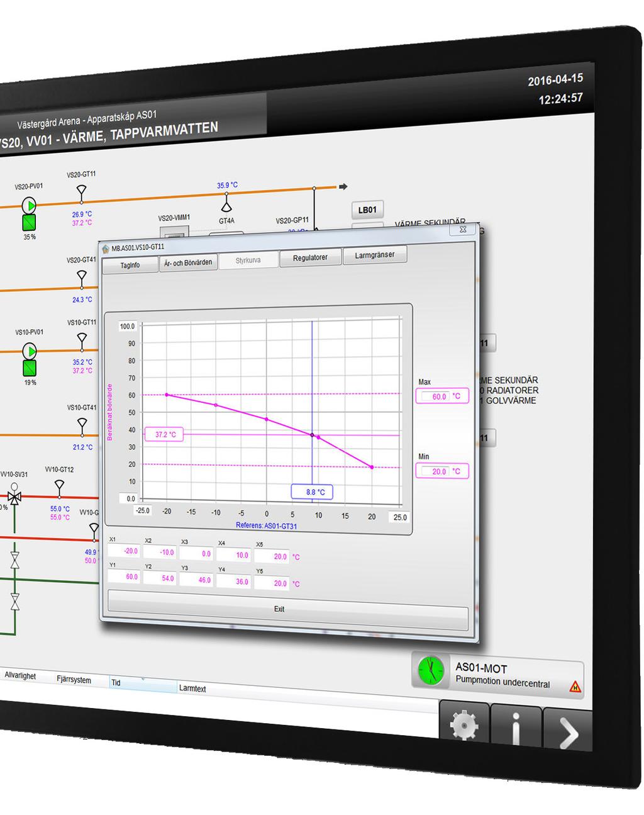Viewport: 644px width, 815px height.
Task: Select the Styrkurva tab
Action: pyautogui.click(x=248, y=260)
